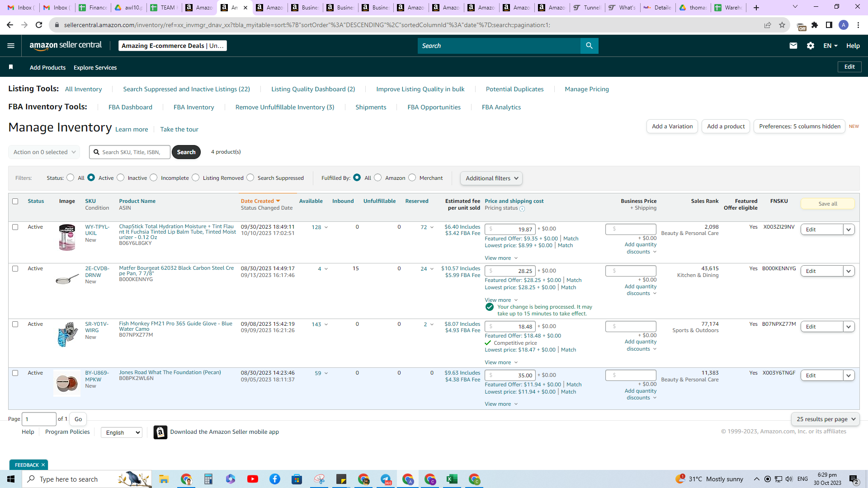Click the Search SKU, Title, ISBN field
The width and height of the screenshot is (868, 488).
click(x=130, y=152)
